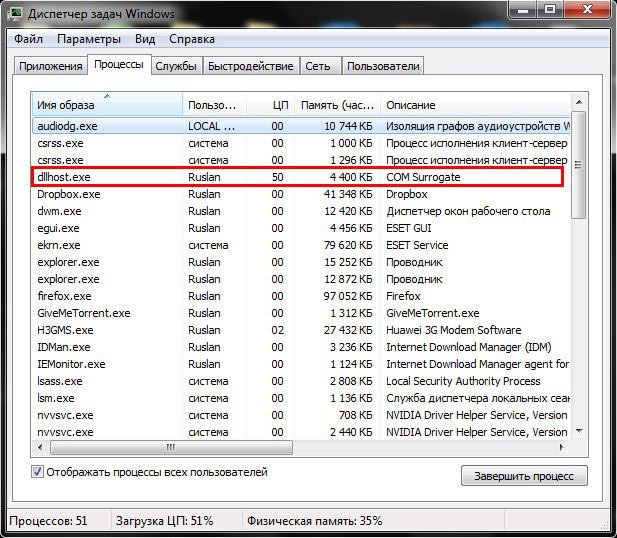Image resolution: width=617 pixels, height=538 pixels.
Task: Sort by ЦП column header
Action: pos(271,105)
